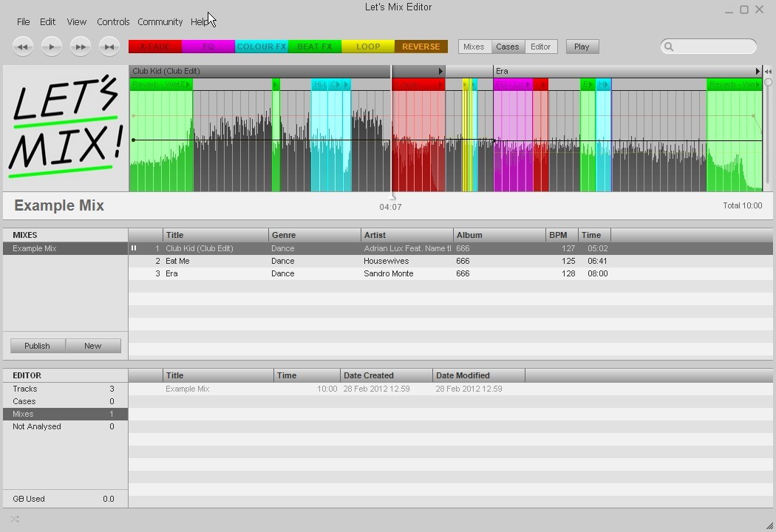Open the Controls menu
Viewport: 776px width, 532px height.
[x=112, y=21]
